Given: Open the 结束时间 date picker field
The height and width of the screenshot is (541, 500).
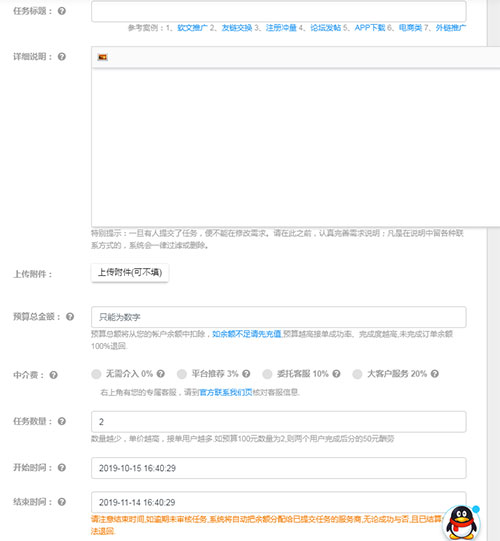Looking at the screenshot, I should click(x=278, y=502).
